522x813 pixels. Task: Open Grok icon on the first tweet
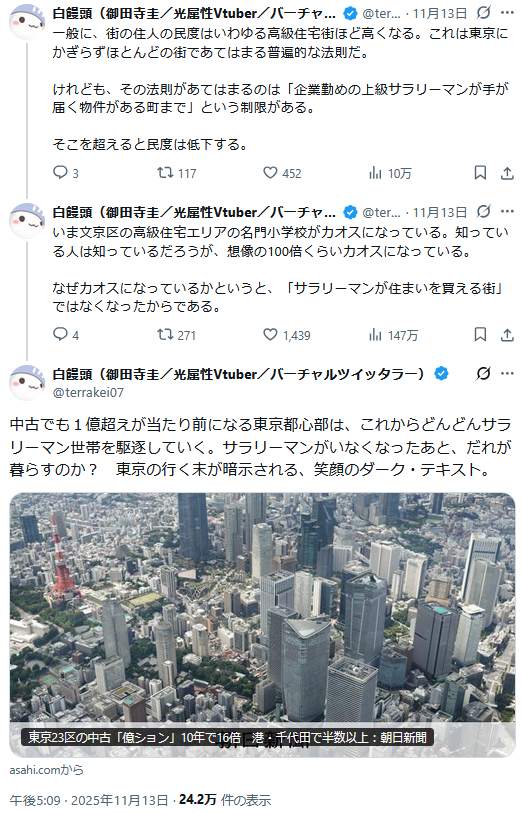(x=484, y=12)
